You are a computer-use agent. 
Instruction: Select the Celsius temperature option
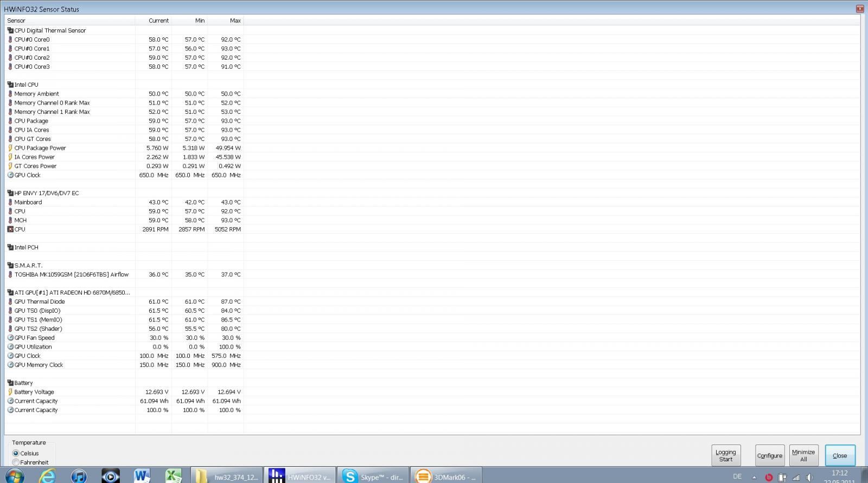coord(16,453)
